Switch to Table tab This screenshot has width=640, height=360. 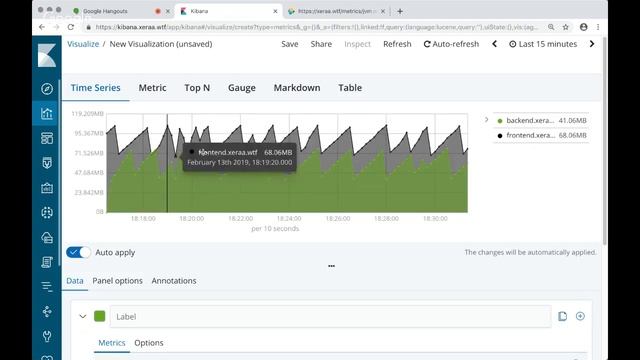point(350,88)
